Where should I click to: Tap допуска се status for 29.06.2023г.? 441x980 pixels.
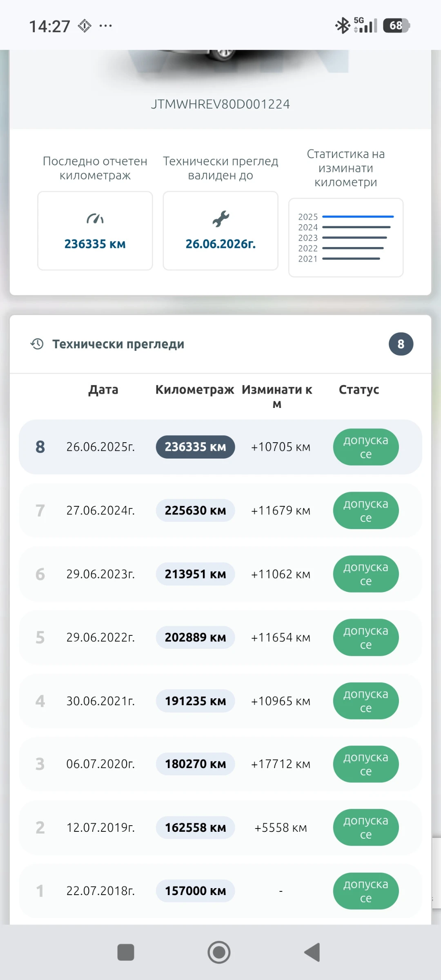[365, 574]
